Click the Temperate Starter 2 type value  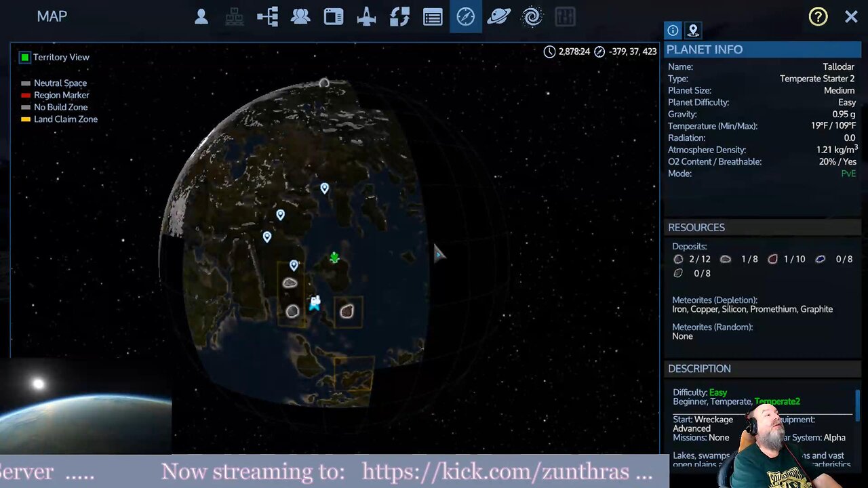click(x=817, y=79)
